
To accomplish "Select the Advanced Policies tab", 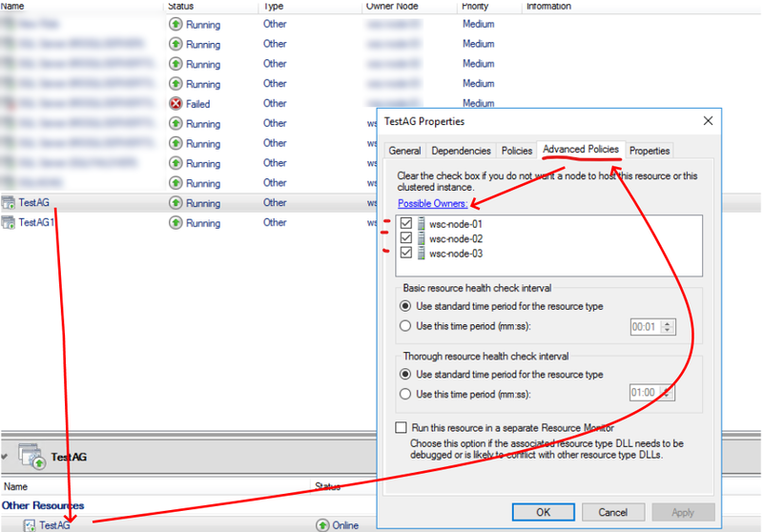I will (x=581, y=150).
